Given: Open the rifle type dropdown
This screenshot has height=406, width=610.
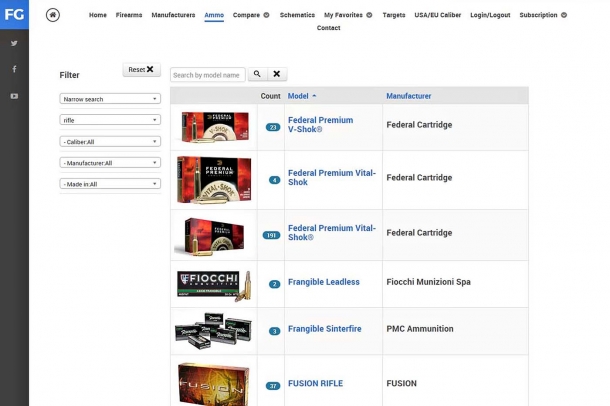Looking at the screenshot, I should click(110, 120).
